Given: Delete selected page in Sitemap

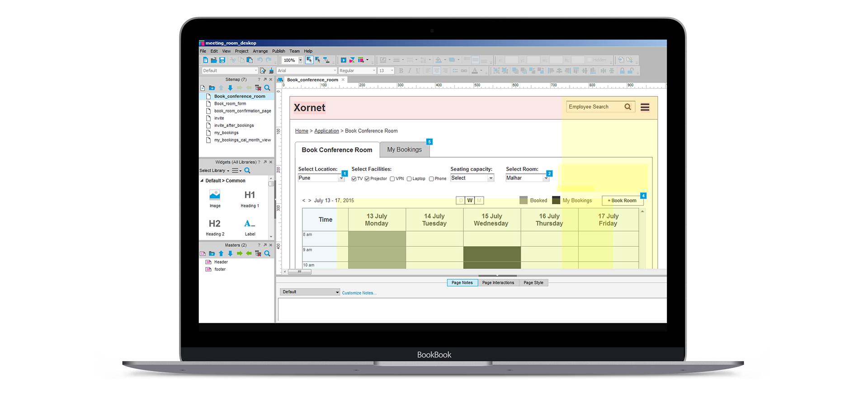Looking at the screenshot, I should tap(258, 88).
